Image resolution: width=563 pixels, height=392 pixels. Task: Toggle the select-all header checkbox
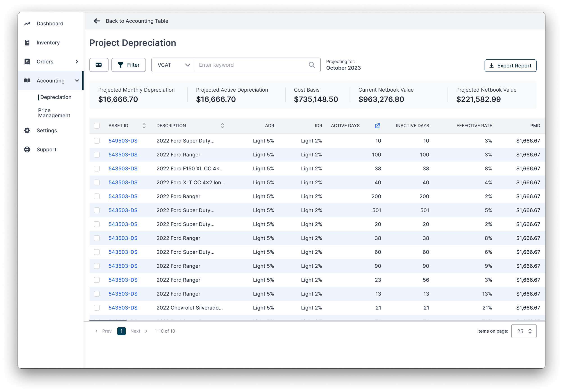tap(97, 126)
